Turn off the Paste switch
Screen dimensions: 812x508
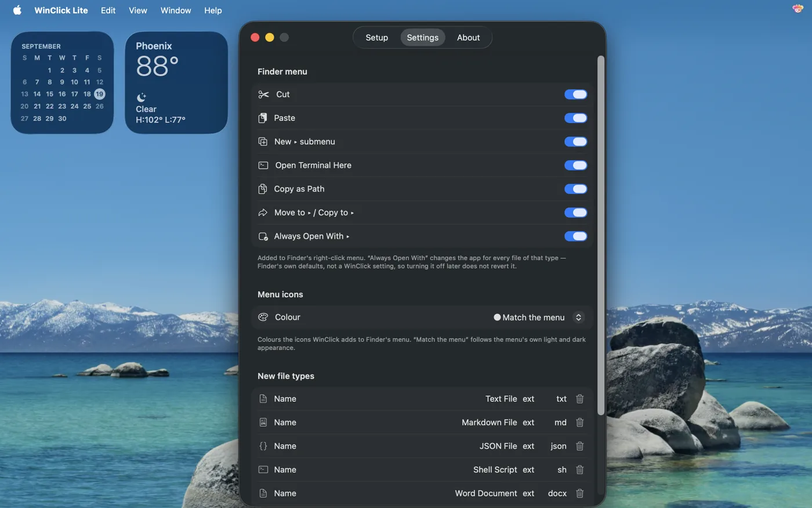576,118
